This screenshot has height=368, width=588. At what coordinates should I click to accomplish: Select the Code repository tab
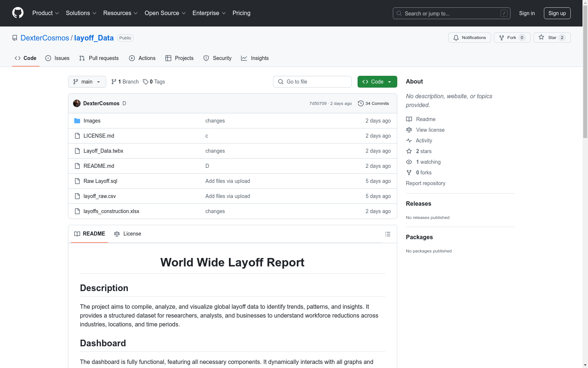click(26, 58)
